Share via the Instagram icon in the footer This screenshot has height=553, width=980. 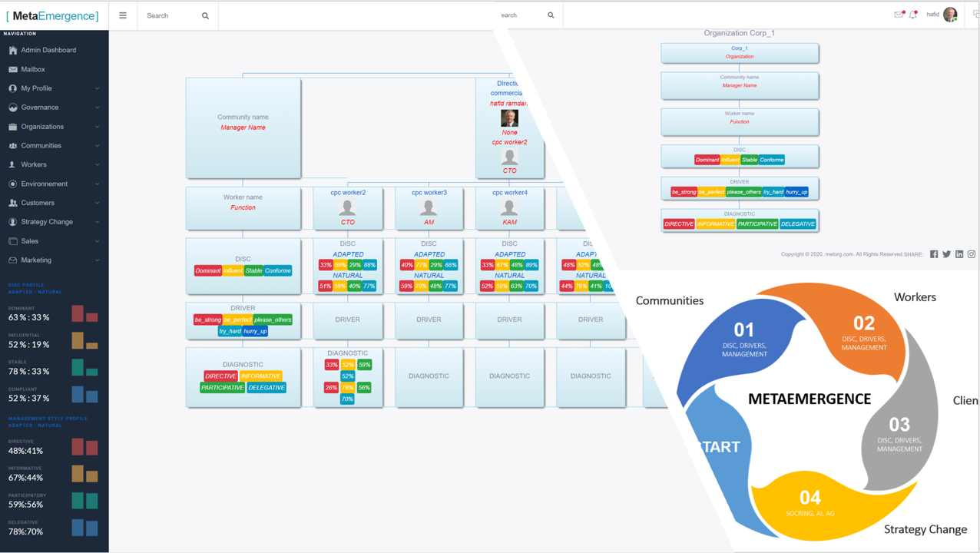click(972, 254)
